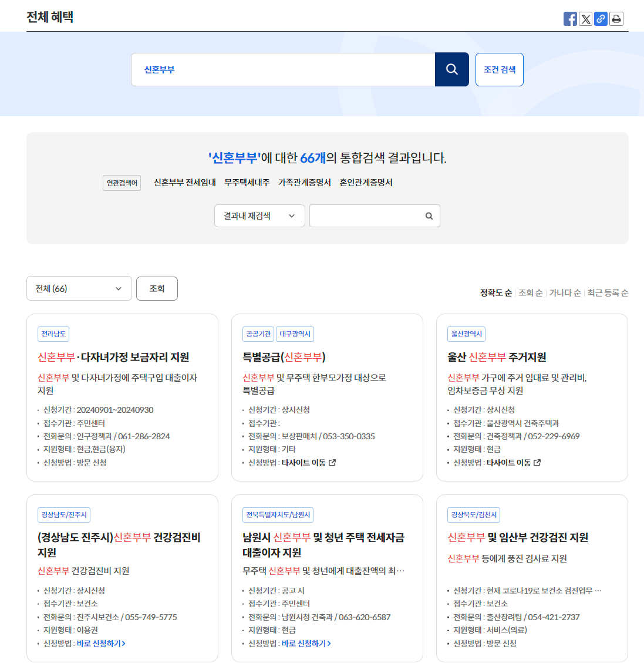Open 특별공급(신혼부부) card title

(x=284, y=357)
